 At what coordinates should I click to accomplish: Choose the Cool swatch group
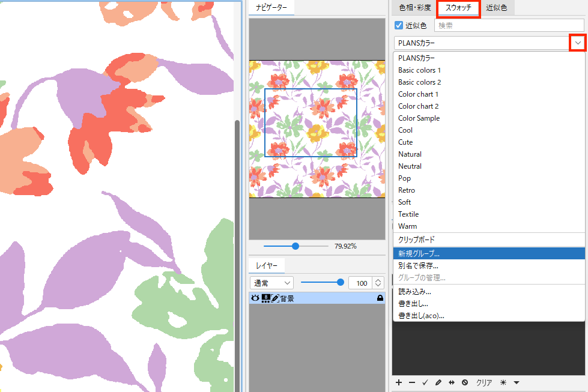[489, 130]
